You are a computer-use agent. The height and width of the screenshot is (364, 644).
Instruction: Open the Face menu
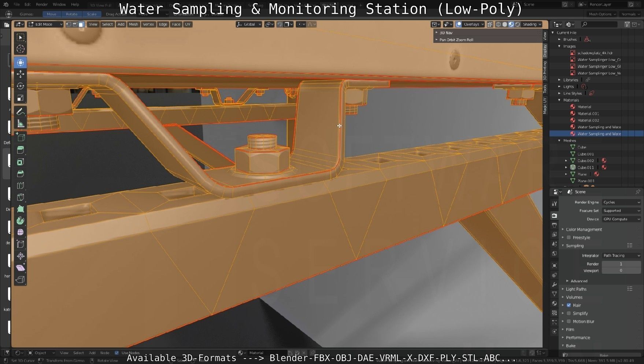click(176, 24)
